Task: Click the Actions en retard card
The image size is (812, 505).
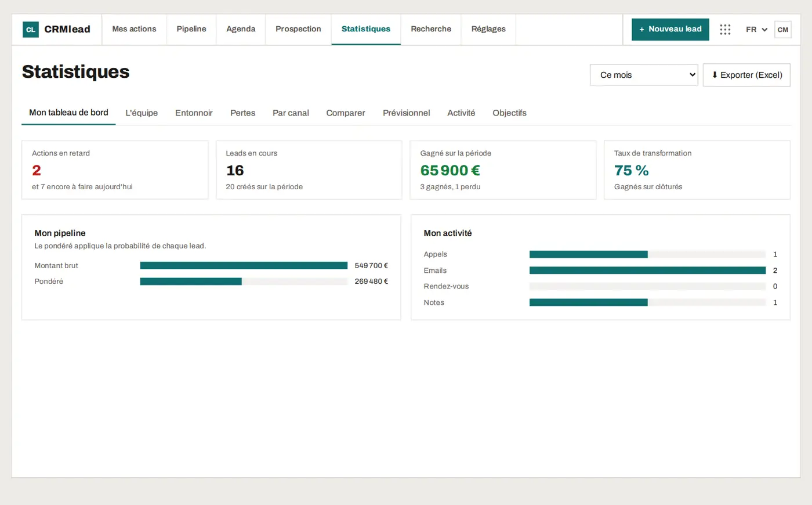Action: pos(115,170)
